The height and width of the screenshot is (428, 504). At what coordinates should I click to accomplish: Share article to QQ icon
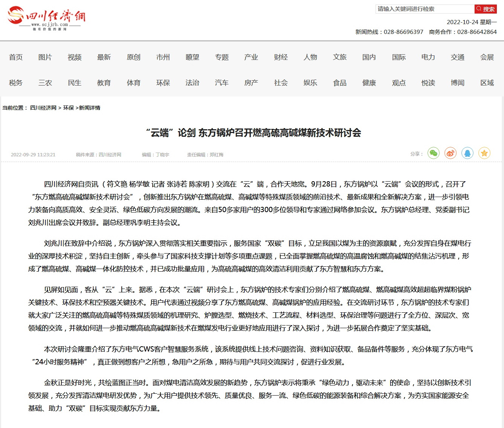[467, 153]
